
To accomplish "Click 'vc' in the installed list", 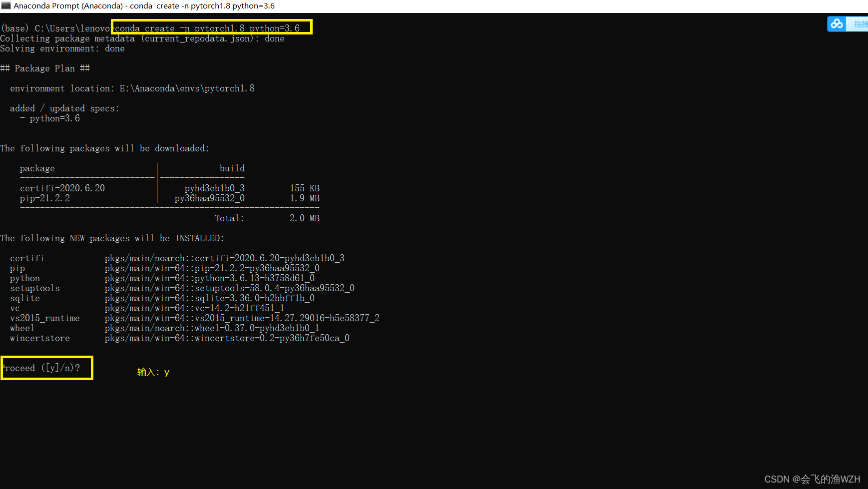I will (x=15, y=308).
